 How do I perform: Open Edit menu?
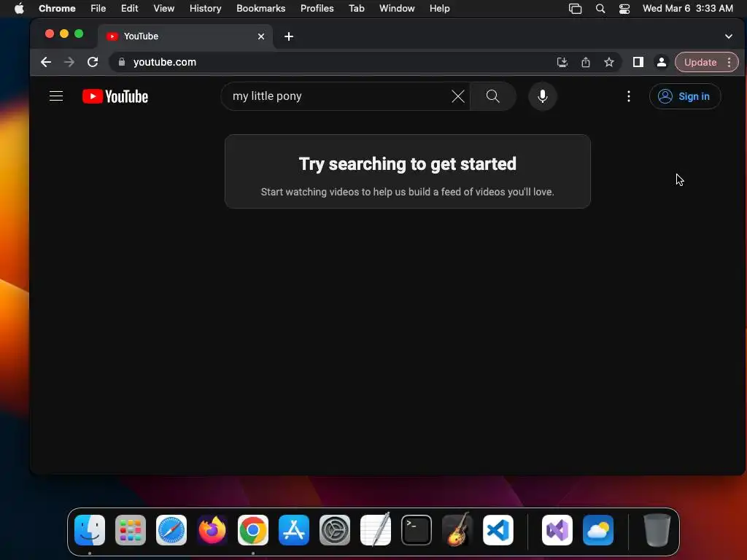pos(129,8)
